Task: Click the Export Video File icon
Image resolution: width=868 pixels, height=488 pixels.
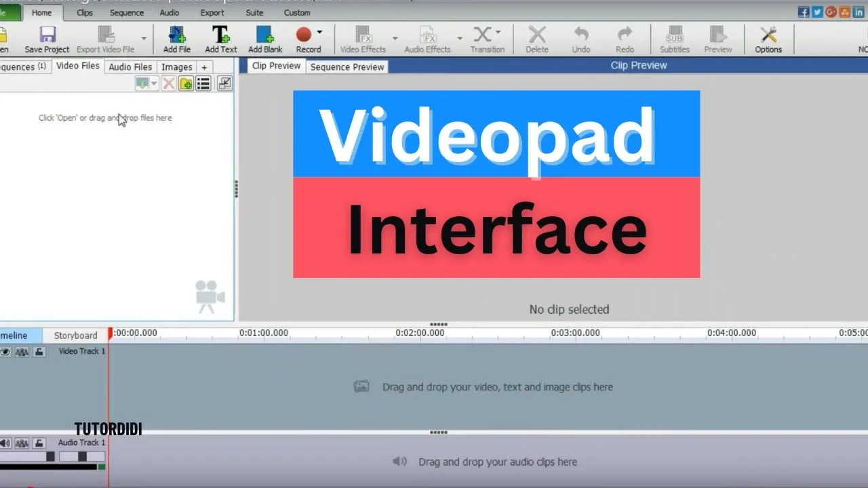Action: coord(106,35)
